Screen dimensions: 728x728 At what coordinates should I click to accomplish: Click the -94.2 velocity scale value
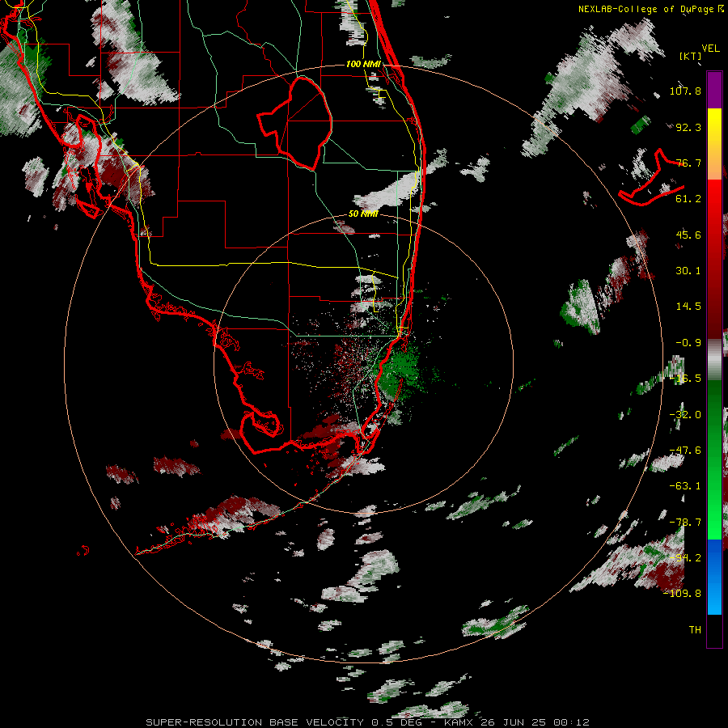click(x=685, y=558)
